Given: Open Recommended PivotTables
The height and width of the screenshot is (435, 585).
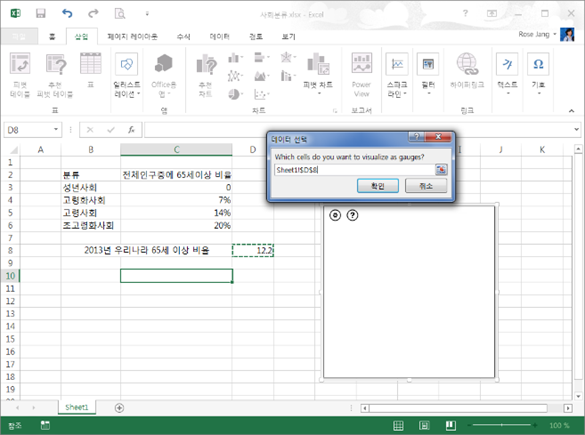Looking at the screenshot, I should coord(55,75).
